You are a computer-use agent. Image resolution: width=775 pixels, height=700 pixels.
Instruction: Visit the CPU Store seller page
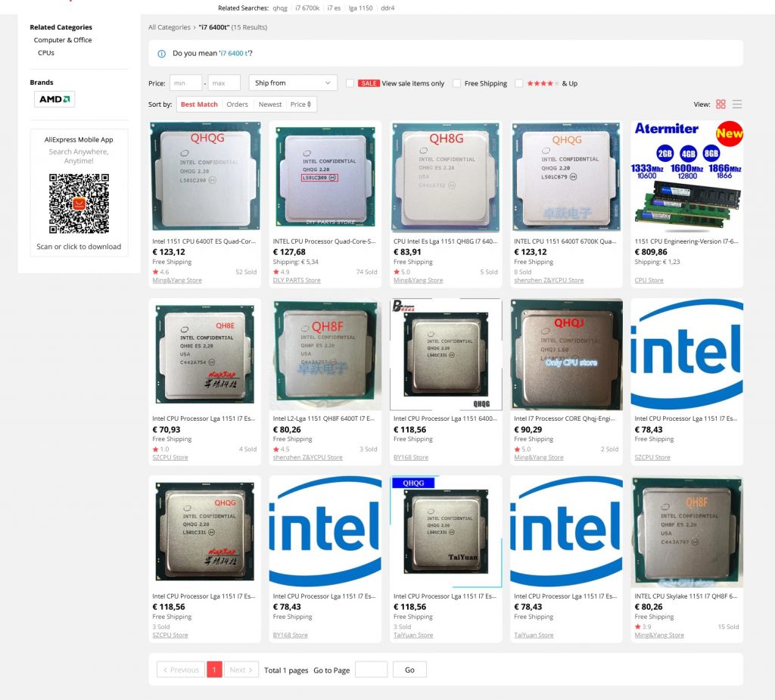coord(649,280)
